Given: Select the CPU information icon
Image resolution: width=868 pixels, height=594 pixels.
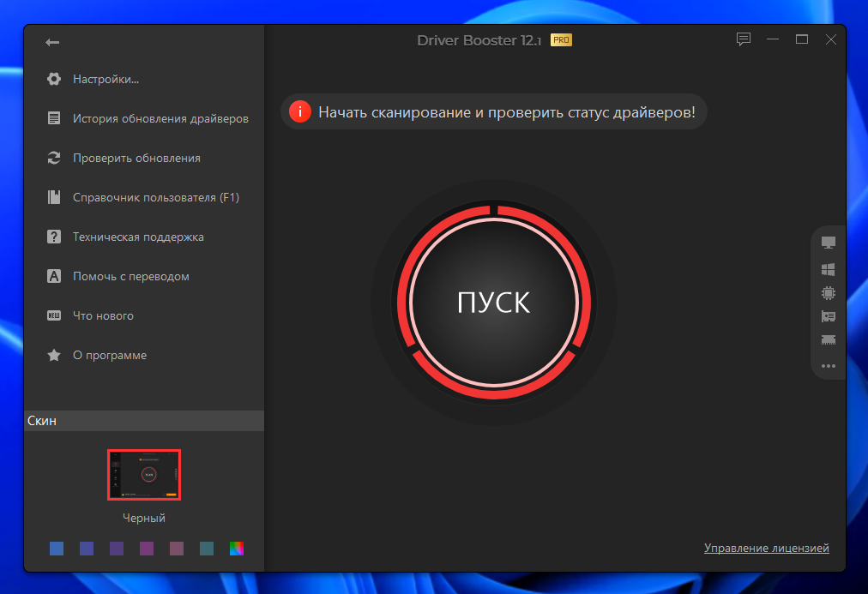Looking at the screenshot, I should (x=828, y=292).
